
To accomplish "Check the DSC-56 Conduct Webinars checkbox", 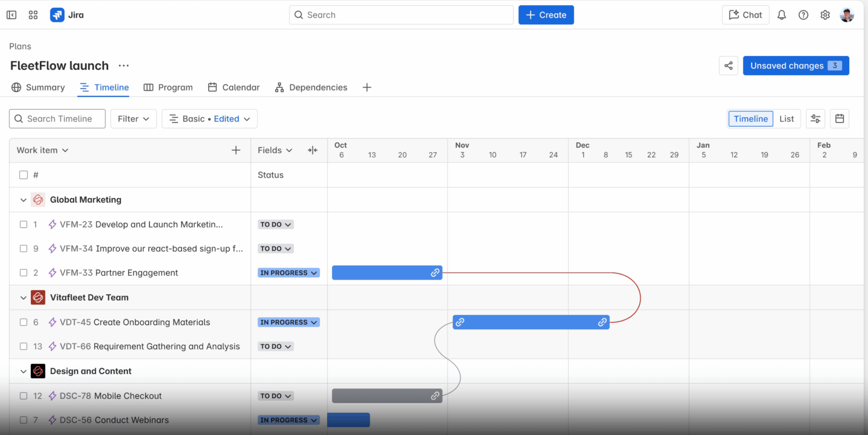I will 23,420.
